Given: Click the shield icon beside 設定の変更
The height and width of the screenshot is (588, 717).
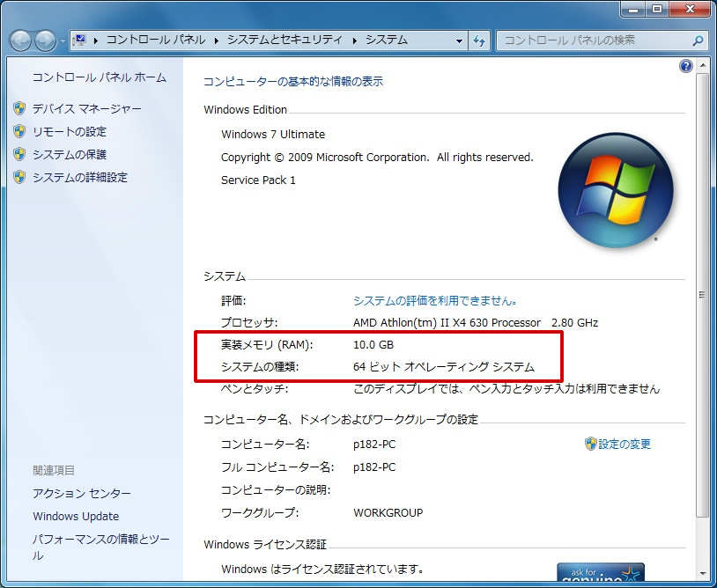Looking at the screenshot, I should 591,444.
